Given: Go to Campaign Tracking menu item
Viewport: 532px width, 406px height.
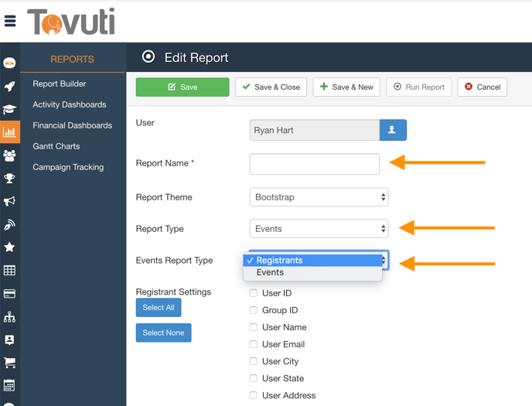Looking at the screenshot, I should coord(68,167).
